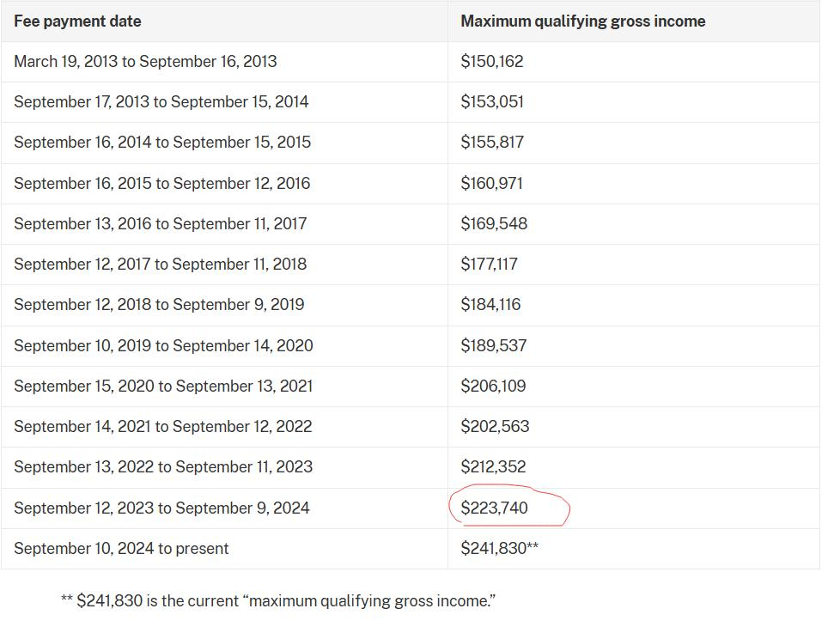Select the September 12, 2018 date range
The height and width of the screenshot is (633, 840).
[x=159, y=305]
